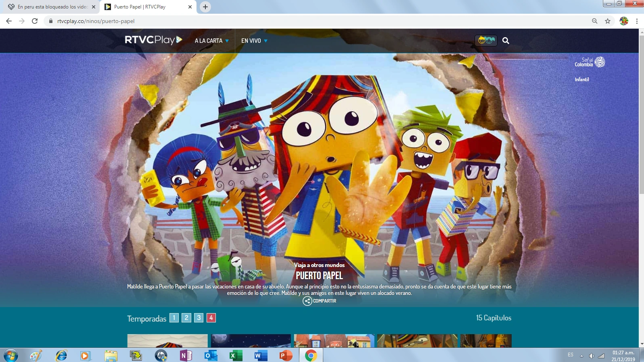Viewport: 644px width, 362px height.
Task: Click the '15 Capítulos' count text
Action: click(493, 318)
